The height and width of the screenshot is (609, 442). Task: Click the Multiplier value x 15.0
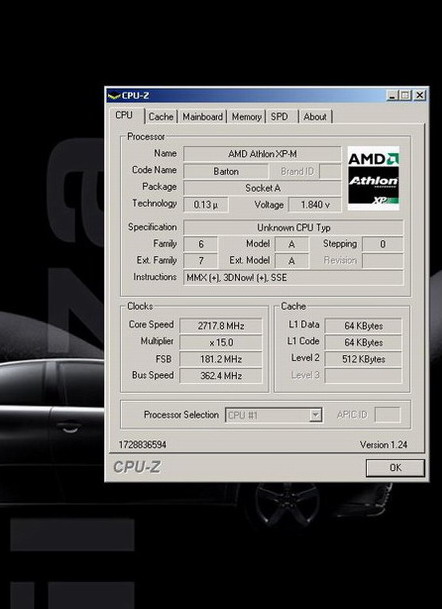point(221,343)
